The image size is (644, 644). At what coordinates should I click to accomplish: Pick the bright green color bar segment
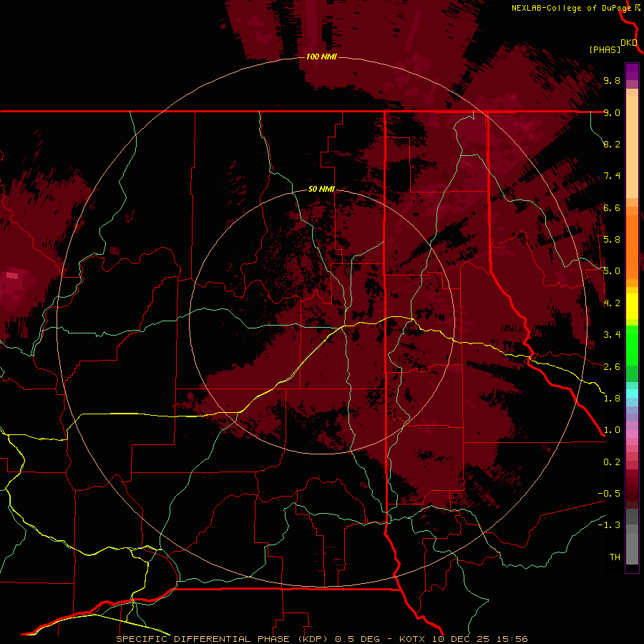(632, 345)
